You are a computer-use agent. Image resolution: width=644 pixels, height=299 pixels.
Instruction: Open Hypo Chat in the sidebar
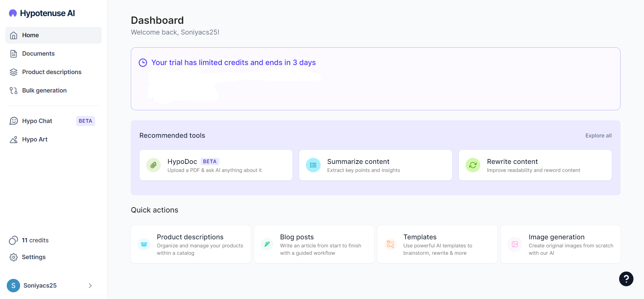pyautogui.click(x=53, y=121)
